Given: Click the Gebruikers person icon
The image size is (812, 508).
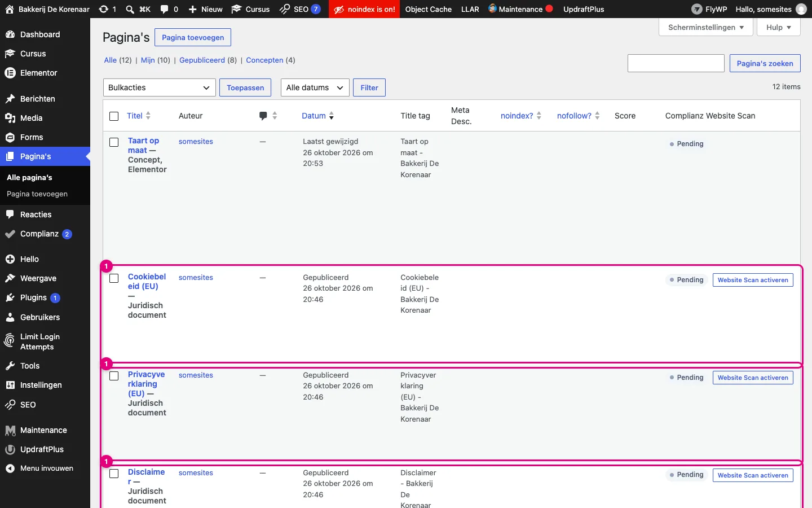Looking at the screenshot, I should 10,317.
